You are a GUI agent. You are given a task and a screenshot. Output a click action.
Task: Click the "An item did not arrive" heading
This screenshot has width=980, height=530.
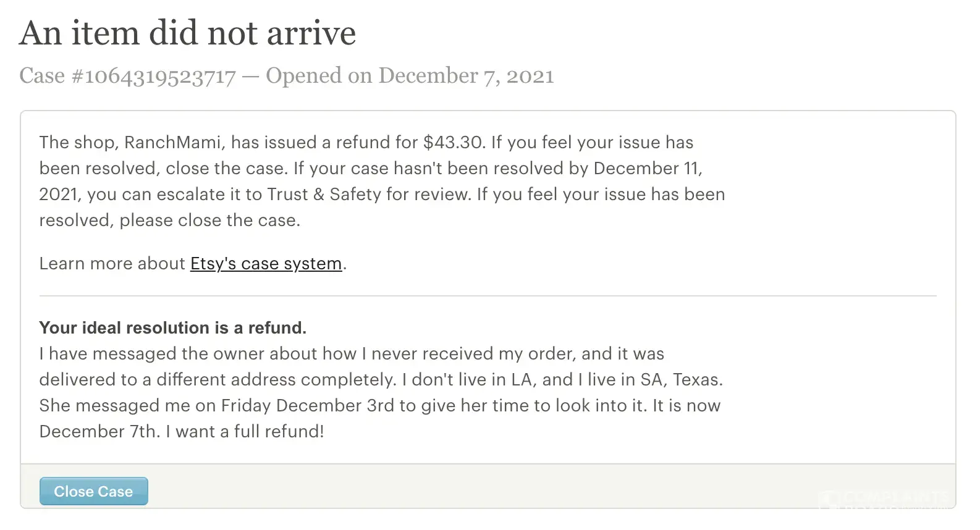187,33
